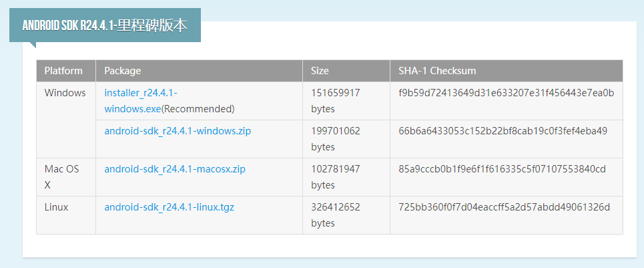Click the checksum starting with f9b59d72
This screenshot has width=644, height=268.
[506, 93]
